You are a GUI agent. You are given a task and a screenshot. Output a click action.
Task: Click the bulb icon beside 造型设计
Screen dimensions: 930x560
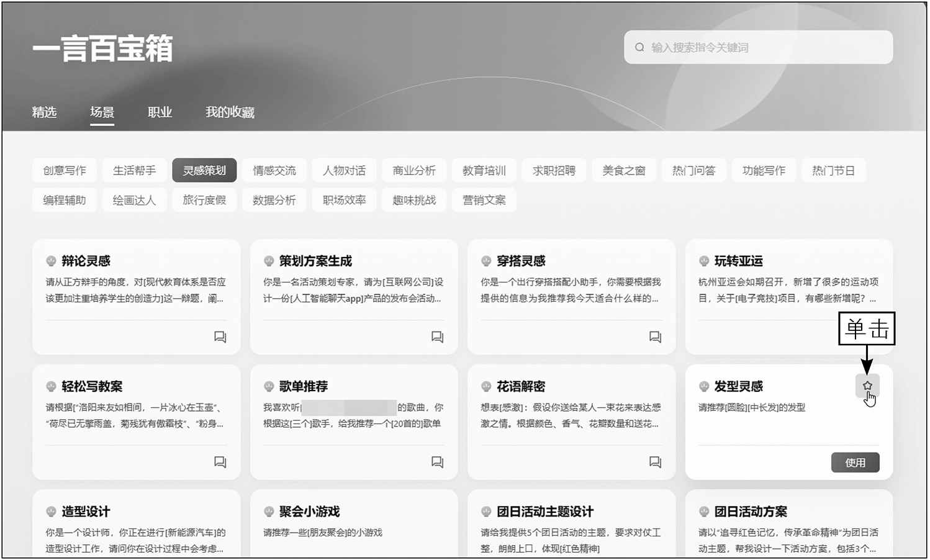pos(51,512)
